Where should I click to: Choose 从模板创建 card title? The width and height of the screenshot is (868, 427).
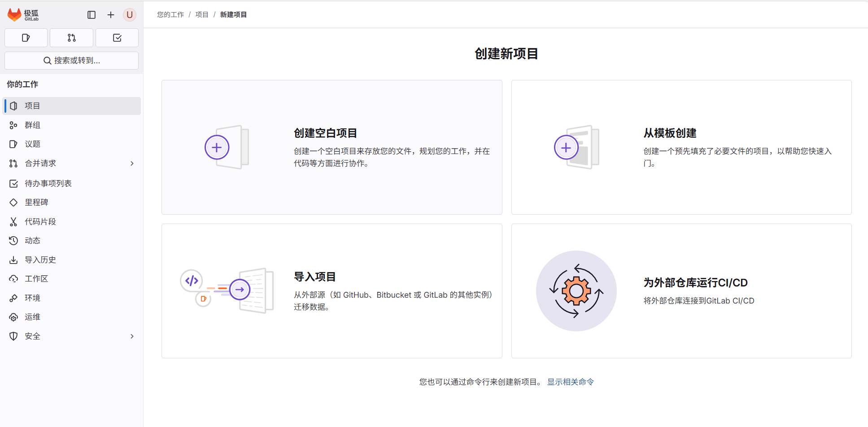click(670, 133)
